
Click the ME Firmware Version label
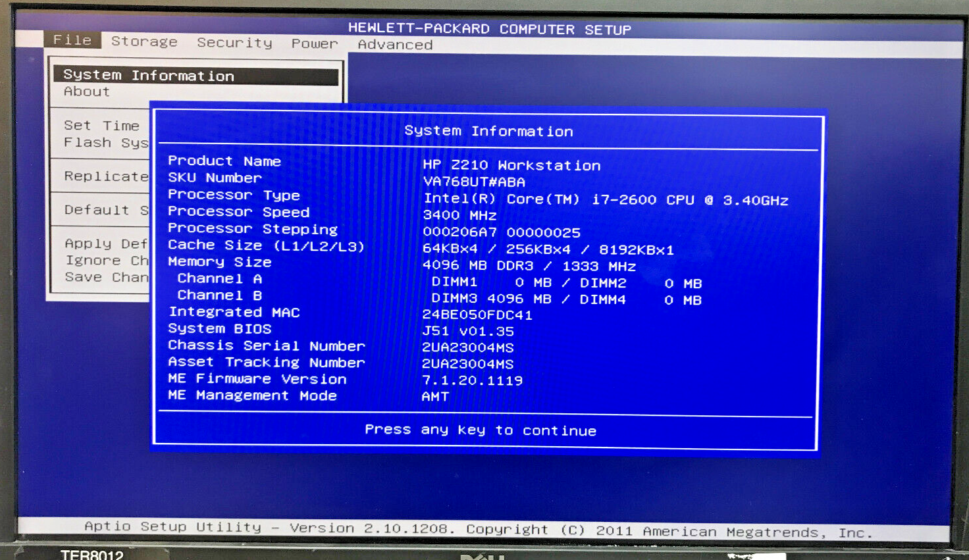tap(257, 378)
